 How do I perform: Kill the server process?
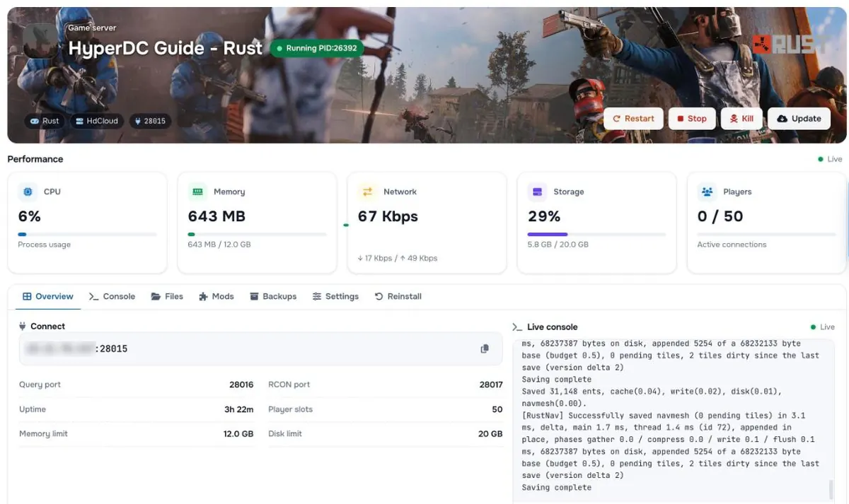[741, 119]
